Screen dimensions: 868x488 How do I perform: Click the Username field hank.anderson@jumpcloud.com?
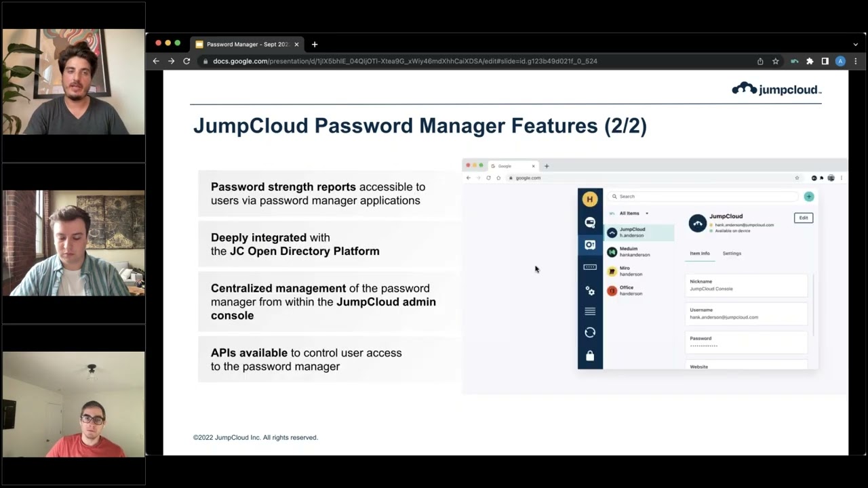point(747,314)
